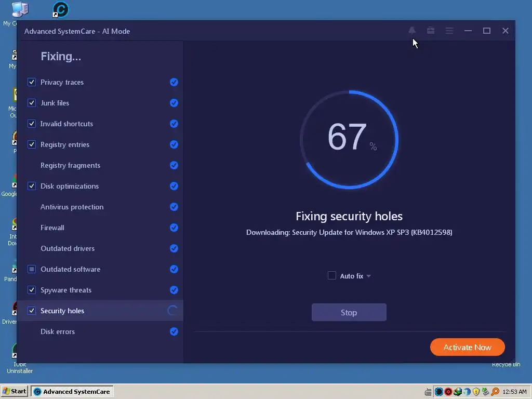Click the Spyware threats completed checkmark
This screenshot has width=532, height=399.
tap(174, 290)
